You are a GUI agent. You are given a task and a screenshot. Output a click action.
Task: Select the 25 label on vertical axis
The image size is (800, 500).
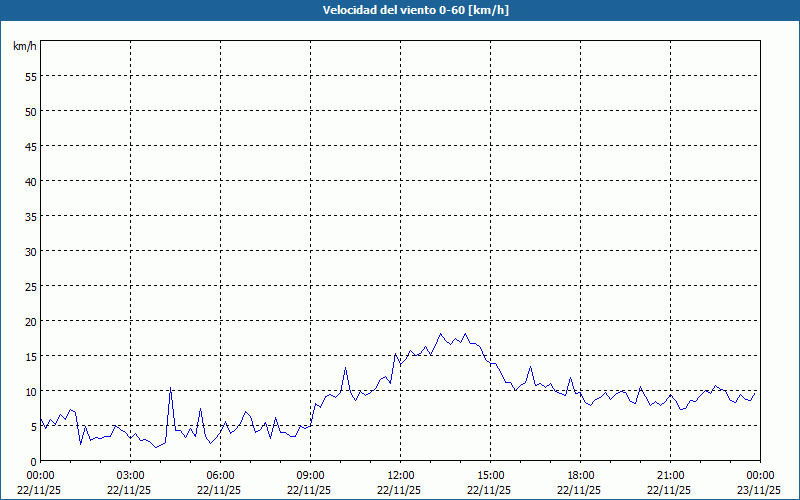pos(30,286)
